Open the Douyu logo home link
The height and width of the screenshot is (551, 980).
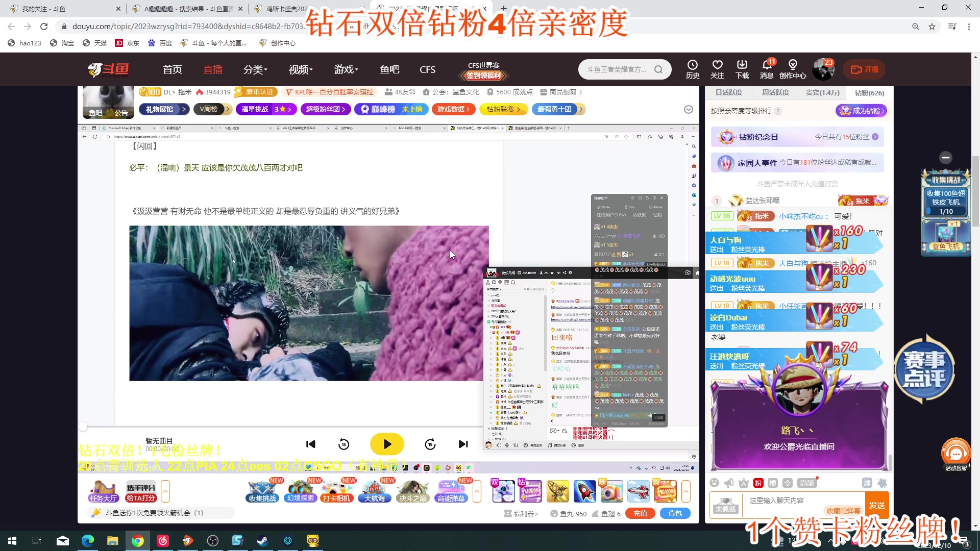(x=108, y=69)
